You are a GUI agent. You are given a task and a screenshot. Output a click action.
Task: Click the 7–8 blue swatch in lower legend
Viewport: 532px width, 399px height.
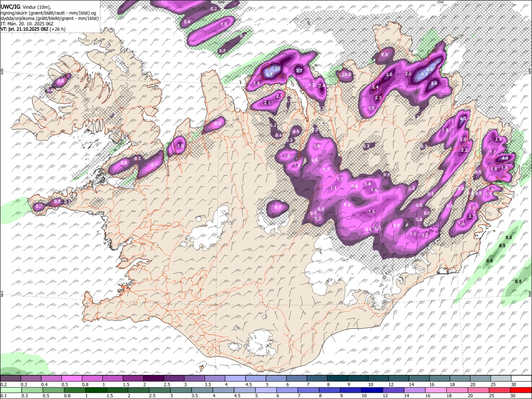309,390
